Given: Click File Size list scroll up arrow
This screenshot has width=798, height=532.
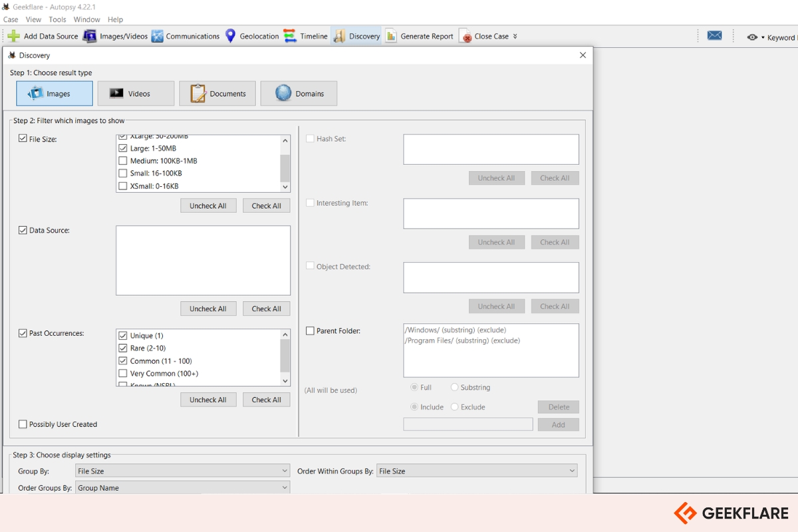Looking at the screenshot, I should 285,140.
